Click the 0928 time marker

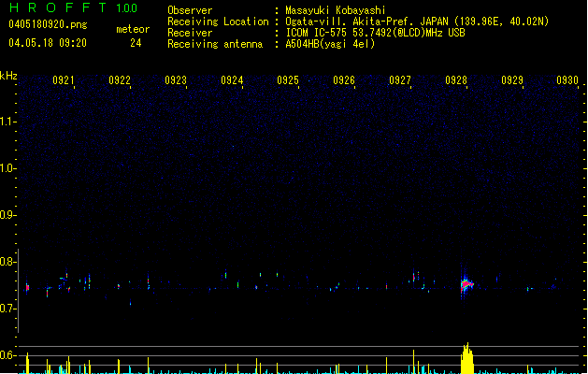coord(456,80)
